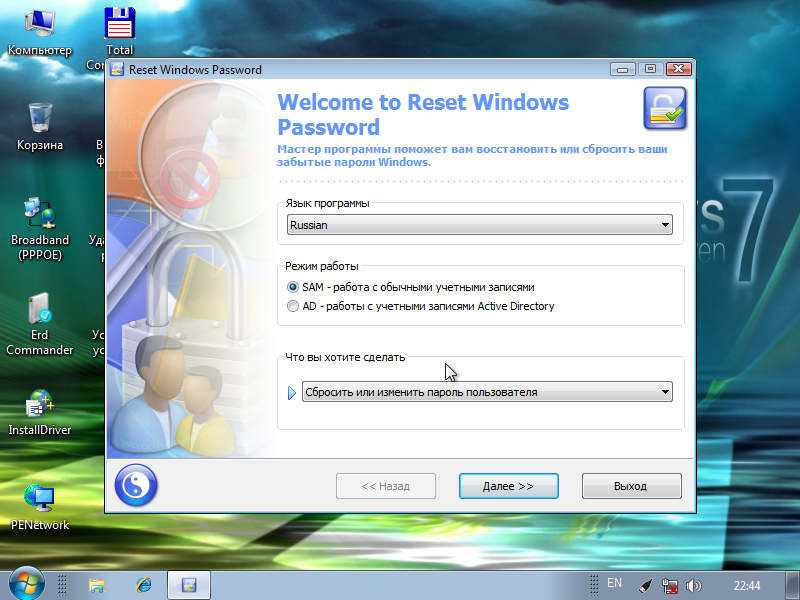Screen dimensions: 800x600
Task: Click the Reset Windows Password title icon
Action: tap(117, 69)
